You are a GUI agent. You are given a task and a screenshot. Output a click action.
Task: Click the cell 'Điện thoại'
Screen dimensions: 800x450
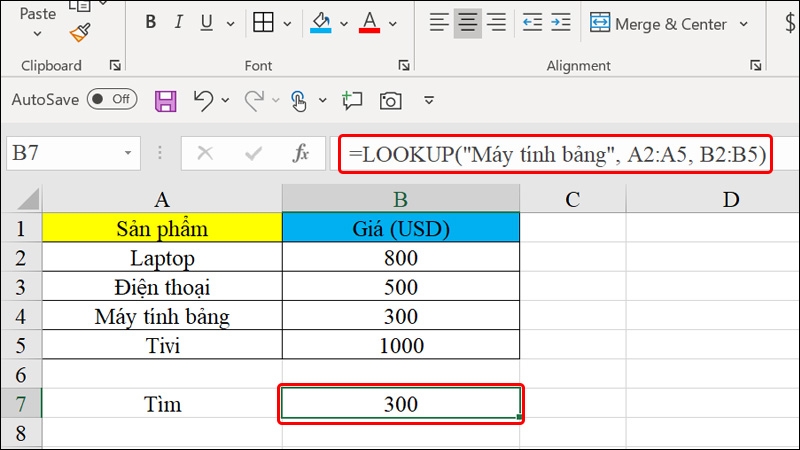point(162,286)
